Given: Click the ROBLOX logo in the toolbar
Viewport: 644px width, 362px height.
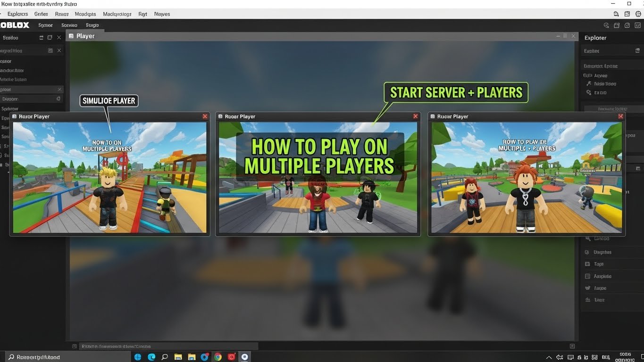Looking at the screenshot, I should (x=15, y=25).
